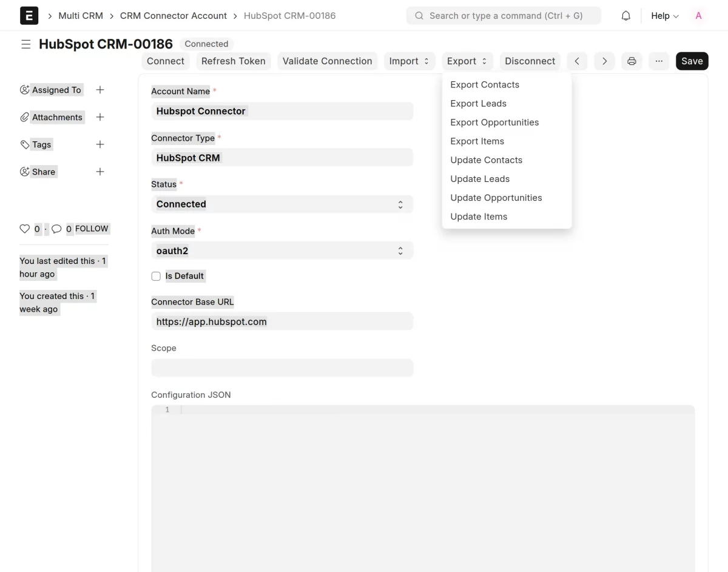Click into the Configuration JSON editor
The height and width of the screenshot is (572, 728).
click(423, 488)
